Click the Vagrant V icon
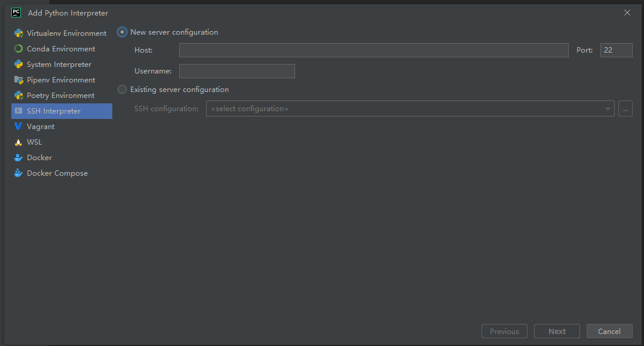The width and height of the screenshot is (644, 346). click(19, 127)
